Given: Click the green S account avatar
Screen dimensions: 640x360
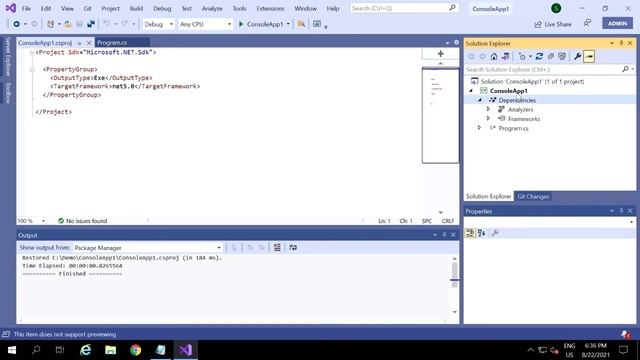Looking at the screenshot, I should pos(556,8).
